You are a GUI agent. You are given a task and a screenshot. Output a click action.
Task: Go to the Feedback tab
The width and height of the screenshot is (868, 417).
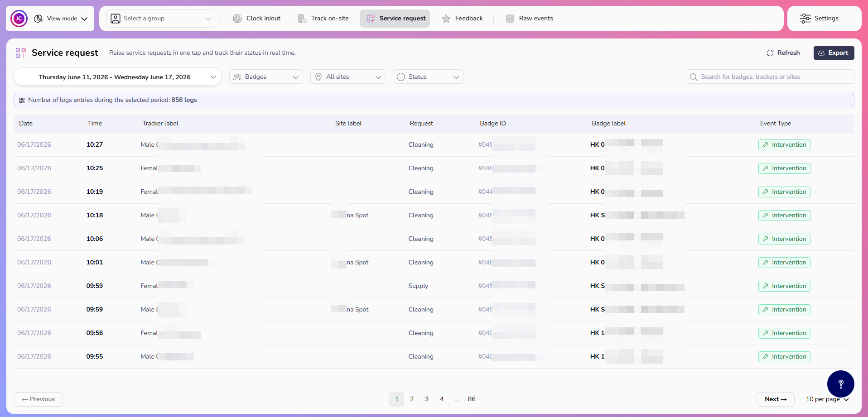coord(462,19)
